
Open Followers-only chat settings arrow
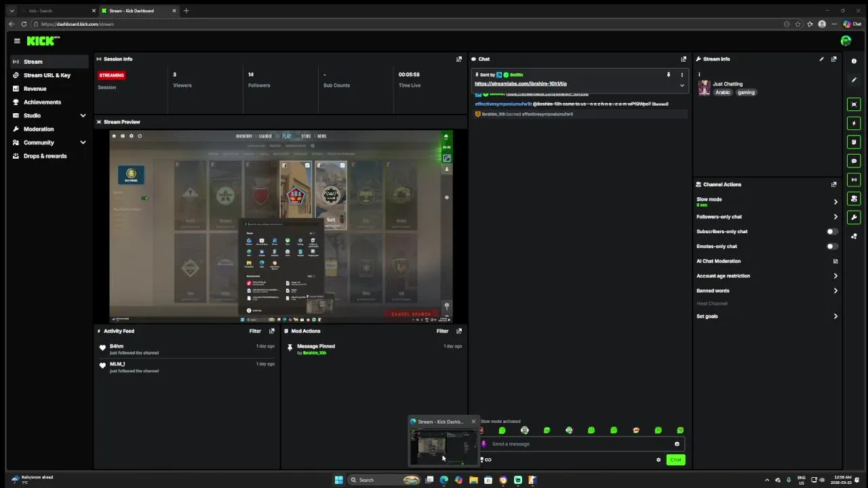point(835,217)
